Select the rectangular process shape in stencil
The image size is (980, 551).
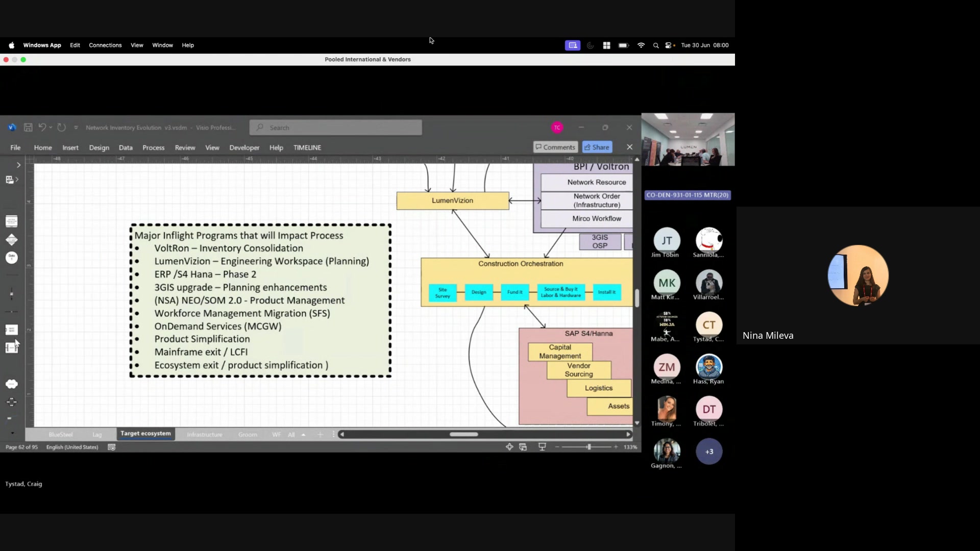click(11, 221)
